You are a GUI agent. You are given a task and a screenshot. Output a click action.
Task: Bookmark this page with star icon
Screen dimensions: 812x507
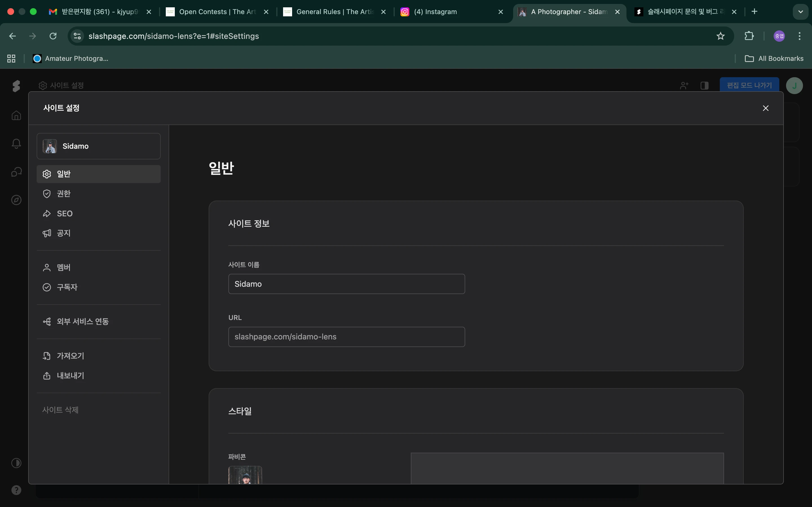click(720, 36)
